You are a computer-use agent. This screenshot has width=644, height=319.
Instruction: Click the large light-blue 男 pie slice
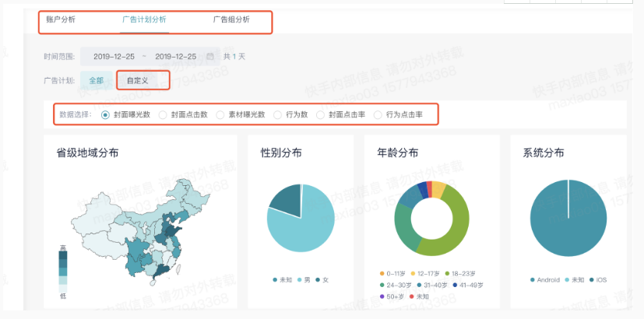point(304,230)
